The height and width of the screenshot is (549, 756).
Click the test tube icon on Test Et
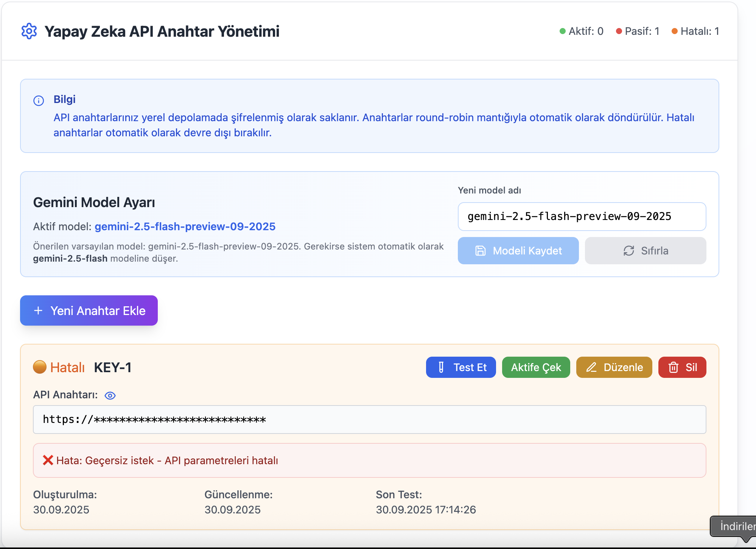440,367
